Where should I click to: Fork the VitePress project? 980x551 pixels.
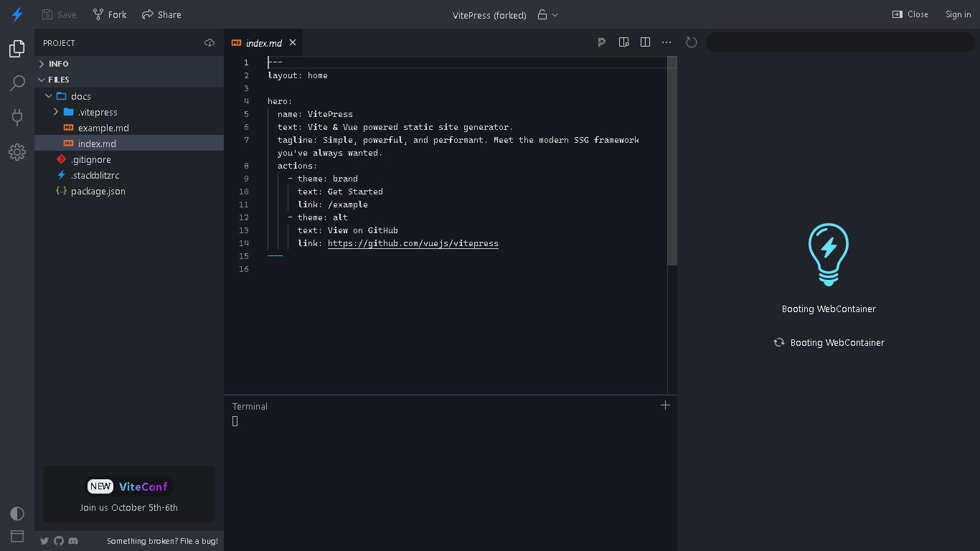pos(109,14)
